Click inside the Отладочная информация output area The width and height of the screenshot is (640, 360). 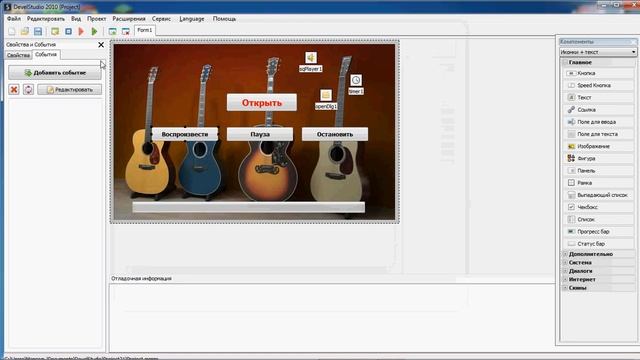tap(331, 317)
